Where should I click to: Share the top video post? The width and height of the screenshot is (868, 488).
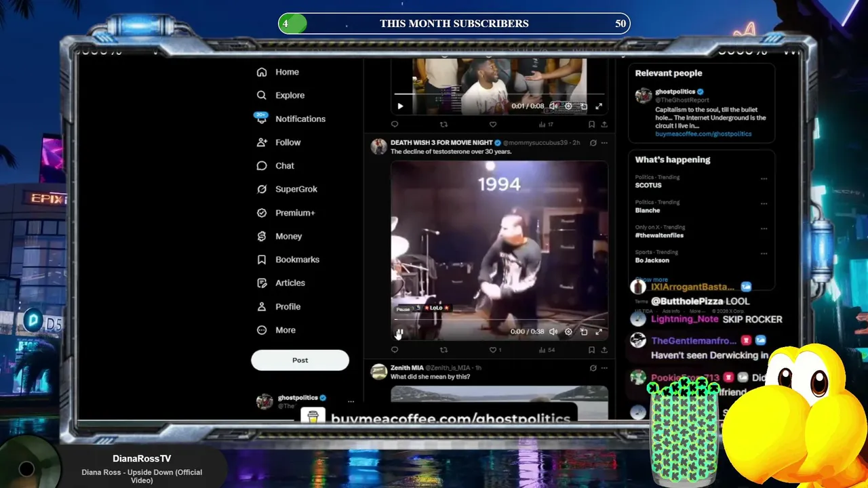point(604,124)
